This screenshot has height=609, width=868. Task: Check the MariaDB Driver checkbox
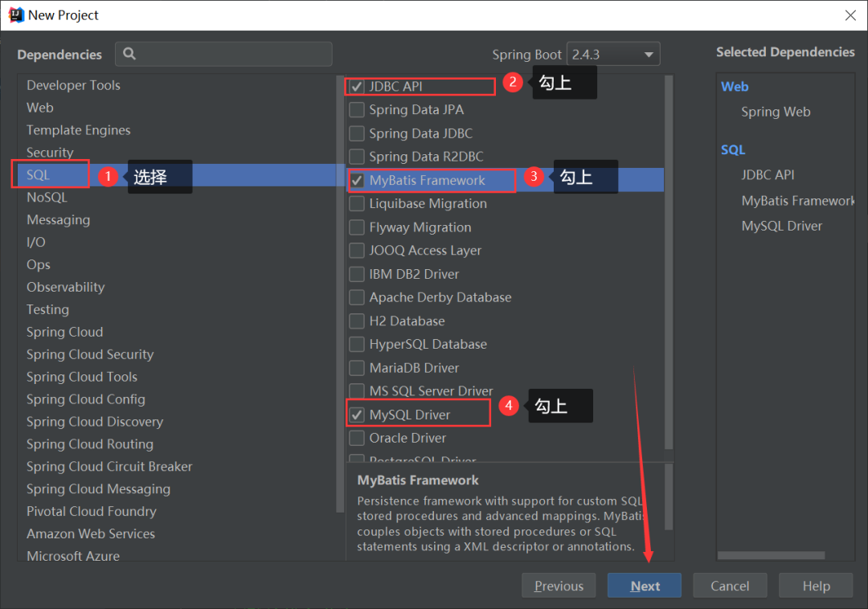pos(357,368)
